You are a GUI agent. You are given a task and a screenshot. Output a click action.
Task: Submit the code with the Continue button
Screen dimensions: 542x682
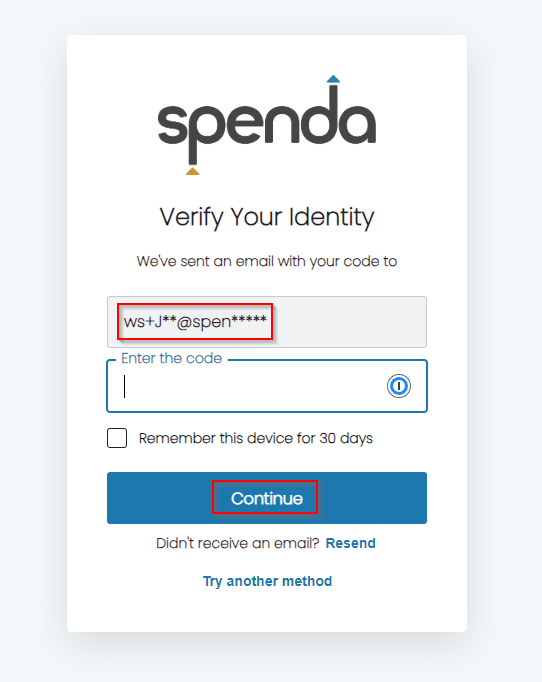click(x=267, y=498)
